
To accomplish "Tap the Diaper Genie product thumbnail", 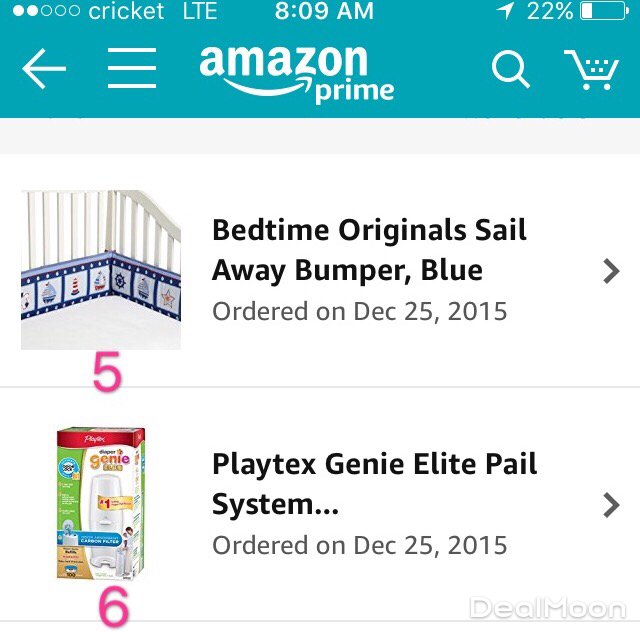I will click(x=100, y=504).
